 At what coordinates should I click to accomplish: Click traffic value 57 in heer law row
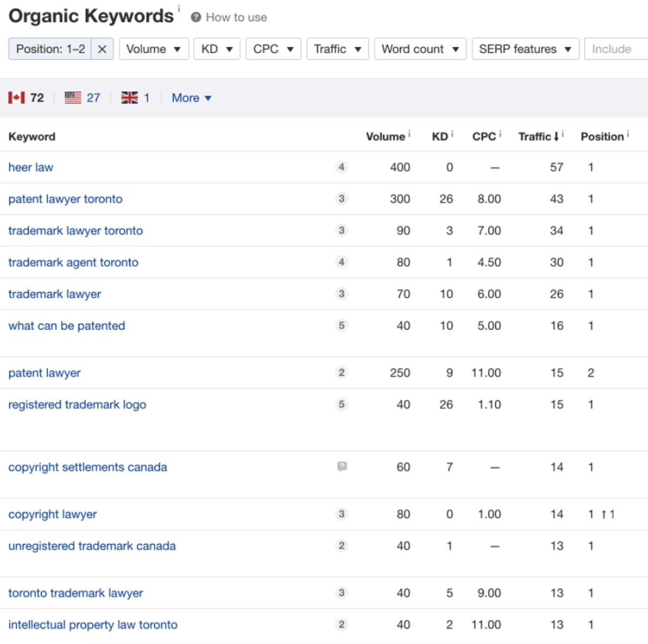(557, 167)
